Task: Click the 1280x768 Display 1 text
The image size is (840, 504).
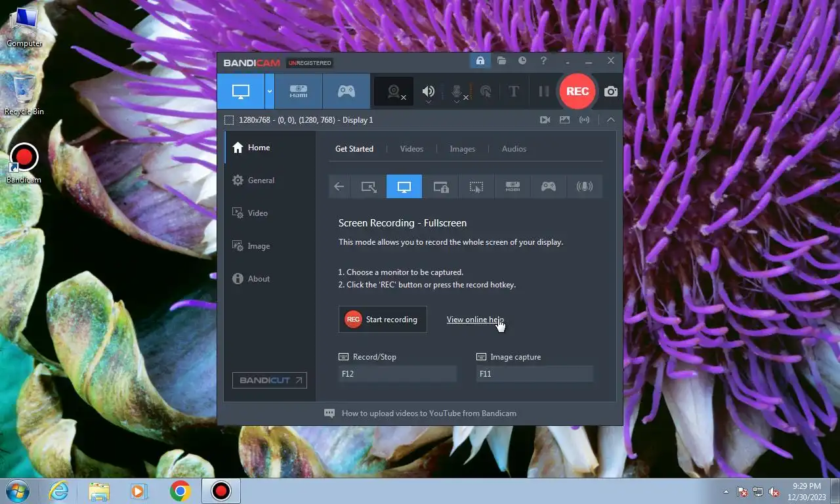Action: pyautogui.click(x=306, y=120)
